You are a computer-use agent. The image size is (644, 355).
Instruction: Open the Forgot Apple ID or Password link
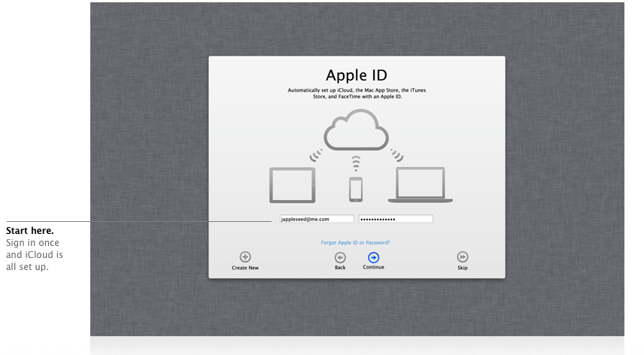[x=355, y=242]
